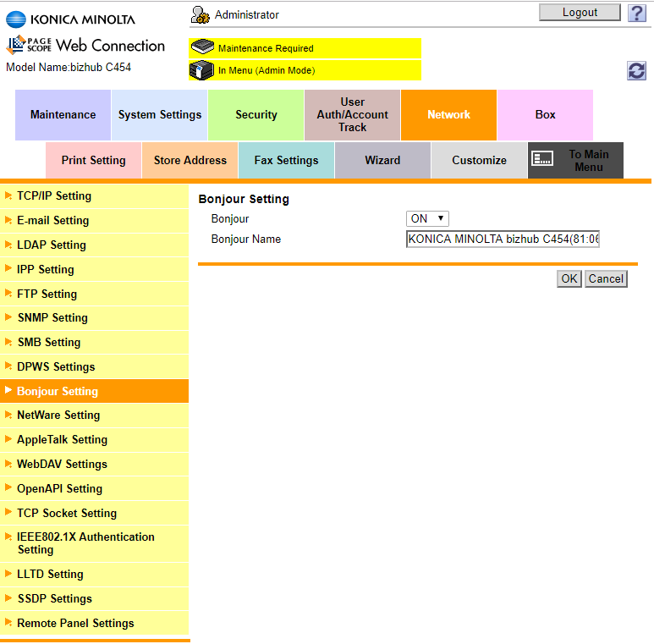Click the In Menu (Admin Mode) status text

pos(267,70)
